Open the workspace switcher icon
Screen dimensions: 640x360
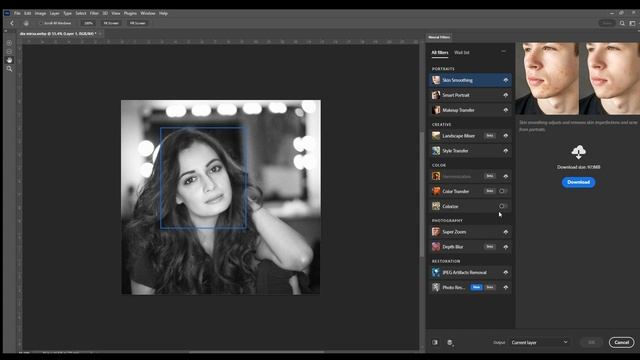[632, 23]
